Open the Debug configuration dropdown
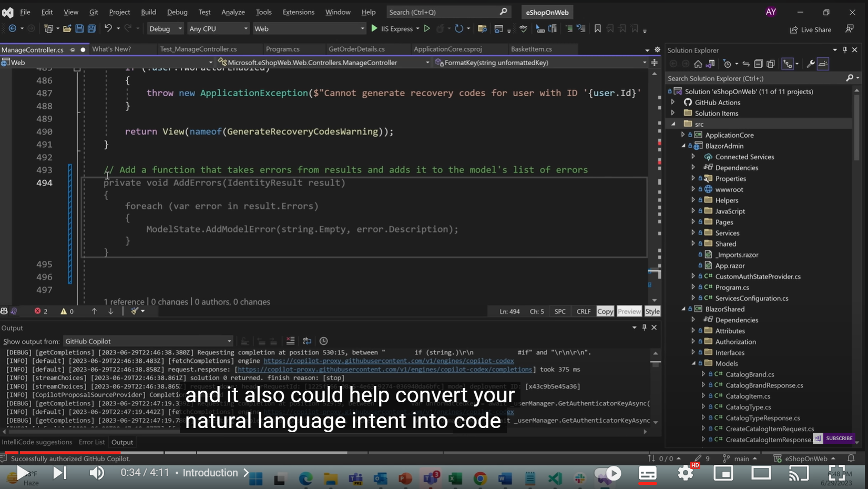This screenshot has height=489, width=868. [x=165, y=28]
